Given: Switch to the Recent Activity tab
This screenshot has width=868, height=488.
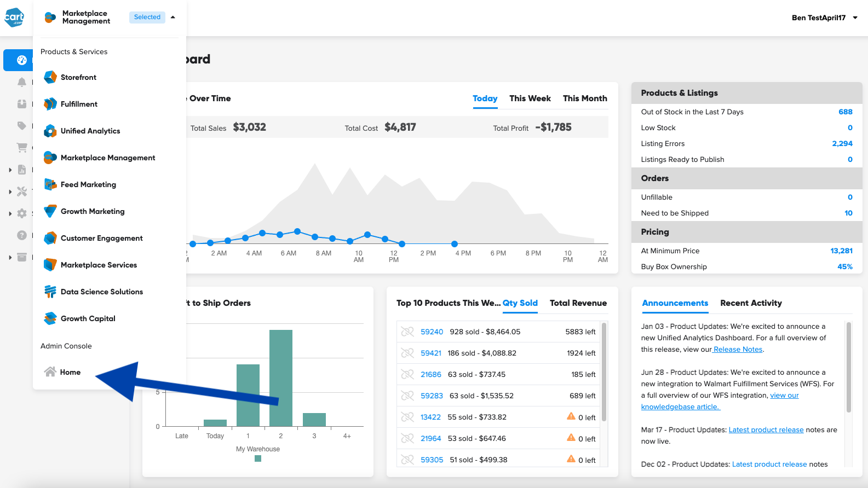Looking at the screenshot, I should [751, 303].
